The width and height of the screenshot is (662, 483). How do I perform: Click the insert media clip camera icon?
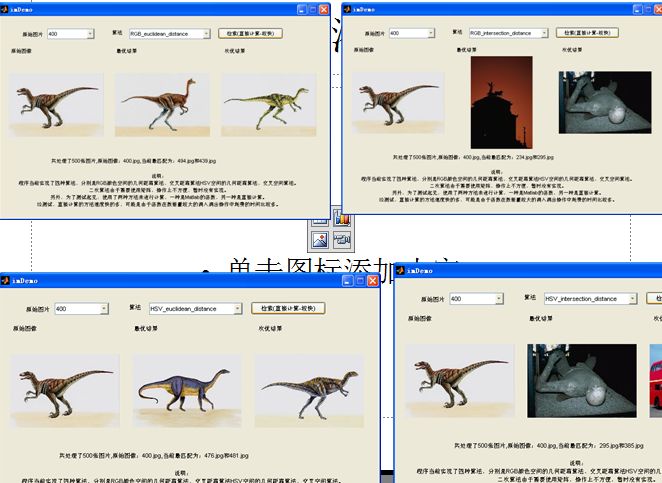pyautogui.click(x=342, y=240)
